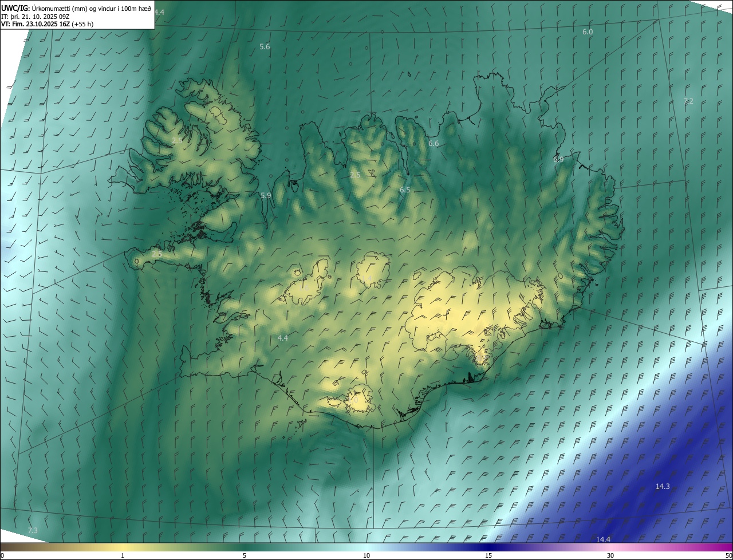
Task: Click the "6.5" value label on the map
Action: click(x=405, y=190)
